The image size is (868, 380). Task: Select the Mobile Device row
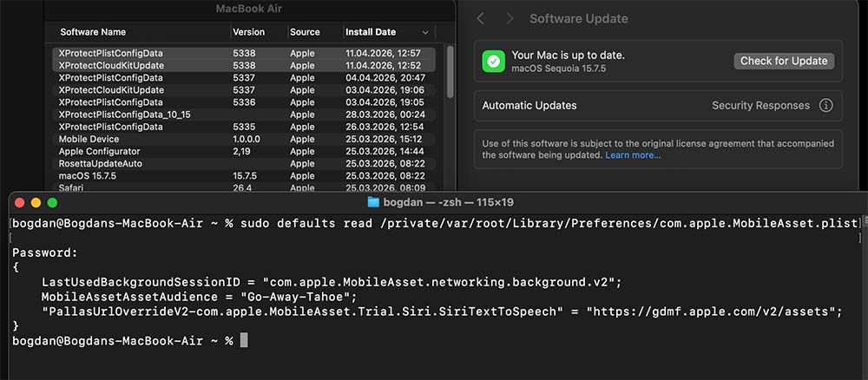(x=244, y=139)
